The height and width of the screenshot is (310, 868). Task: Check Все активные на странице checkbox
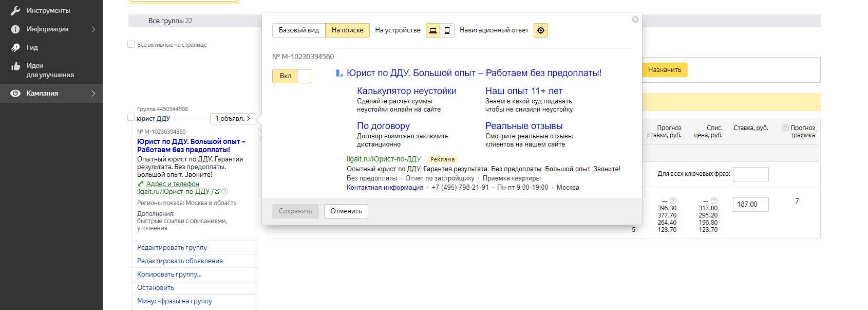click(131, 44)
